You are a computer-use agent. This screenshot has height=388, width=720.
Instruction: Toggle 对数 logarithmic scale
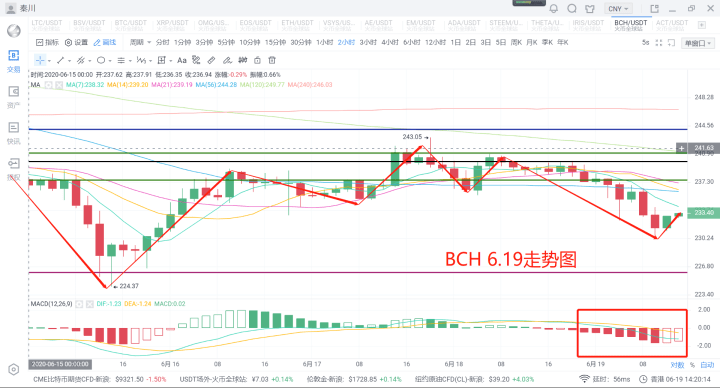677,365
